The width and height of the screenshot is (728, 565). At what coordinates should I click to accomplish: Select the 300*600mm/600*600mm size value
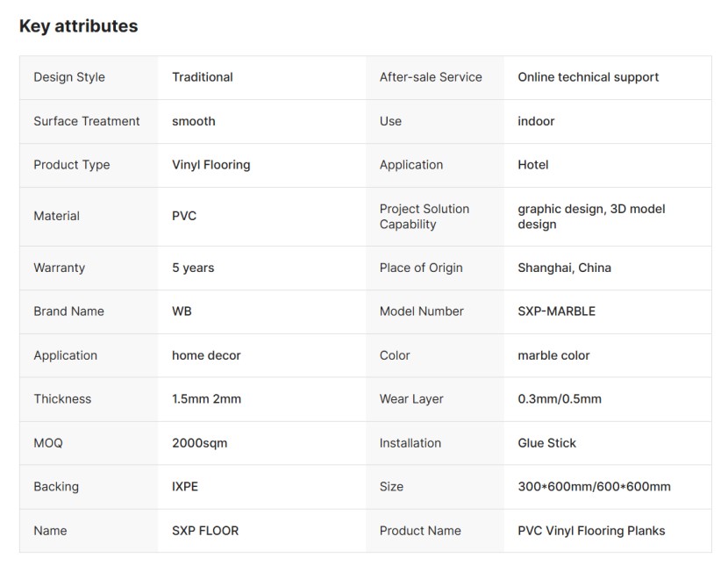[594, 487]
